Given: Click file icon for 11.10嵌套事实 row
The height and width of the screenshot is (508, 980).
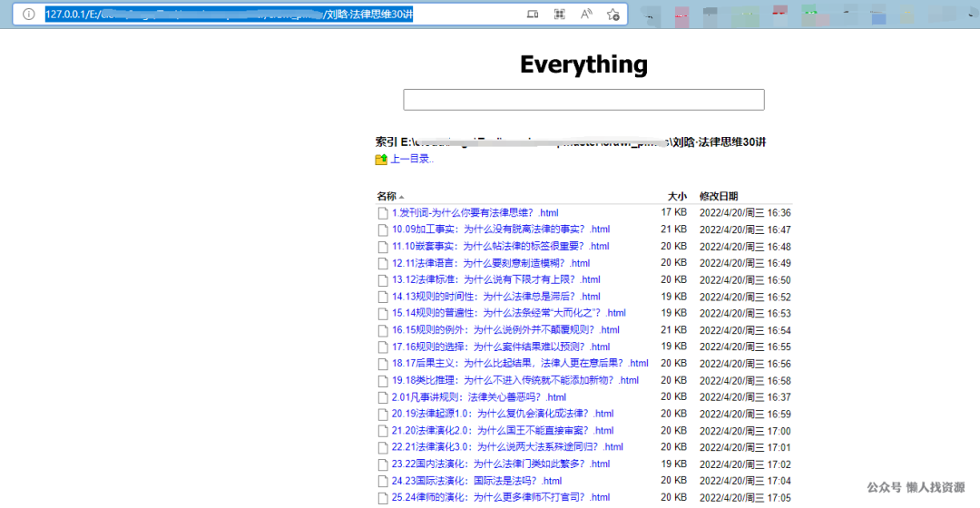Looking at the screenshot, I should tap(383, 247).
